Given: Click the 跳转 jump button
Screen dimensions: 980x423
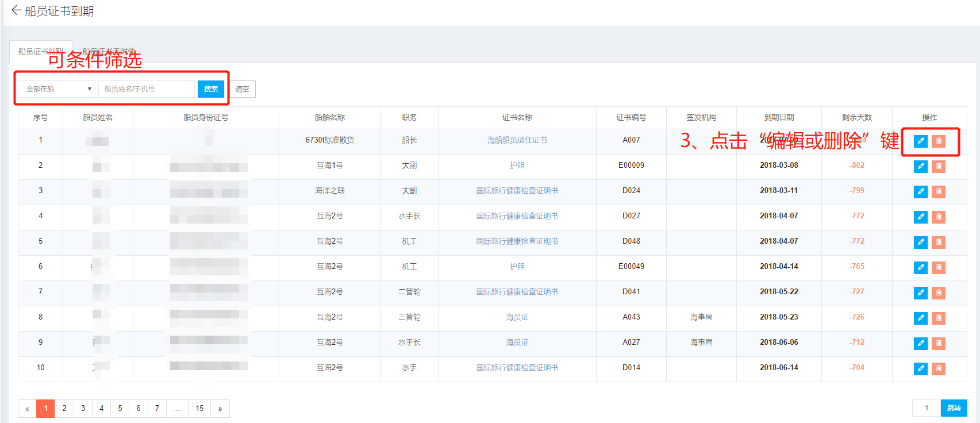Looking at the screenshot, I should tap(954, 408).
